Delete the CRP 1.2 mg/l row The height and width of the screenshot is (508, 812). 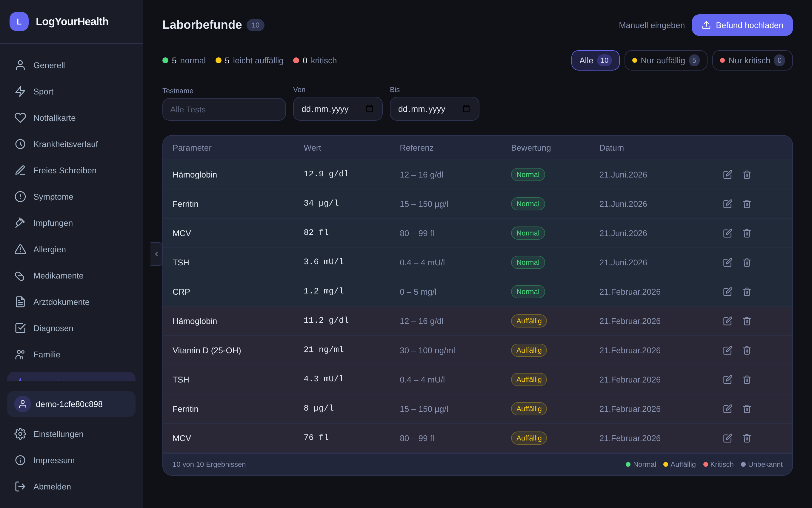pyautogui.click(x=747, y=292)
